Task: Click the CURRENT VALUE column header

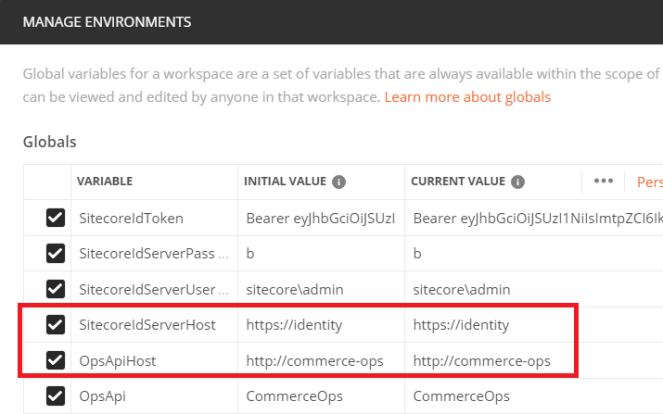Action: (458, 181)
